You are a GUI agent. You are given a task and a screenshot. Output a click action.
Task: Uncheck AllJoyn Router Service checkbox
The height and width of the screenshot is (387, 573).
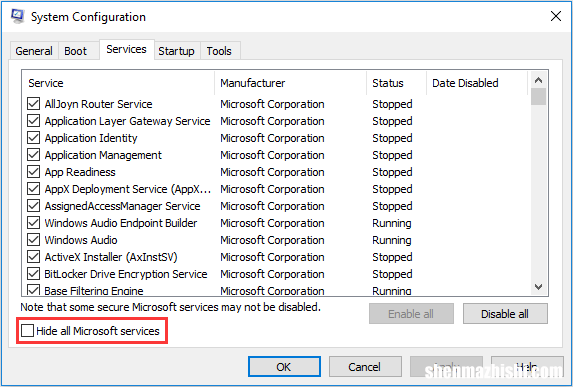coord(34,104)
